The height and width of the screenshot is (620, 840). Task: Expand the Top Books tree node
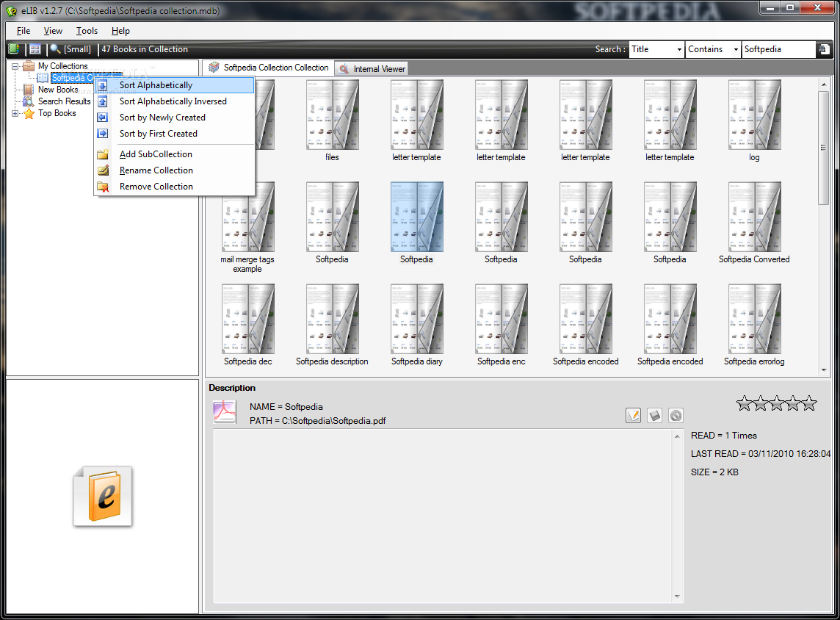pos(15,114)
